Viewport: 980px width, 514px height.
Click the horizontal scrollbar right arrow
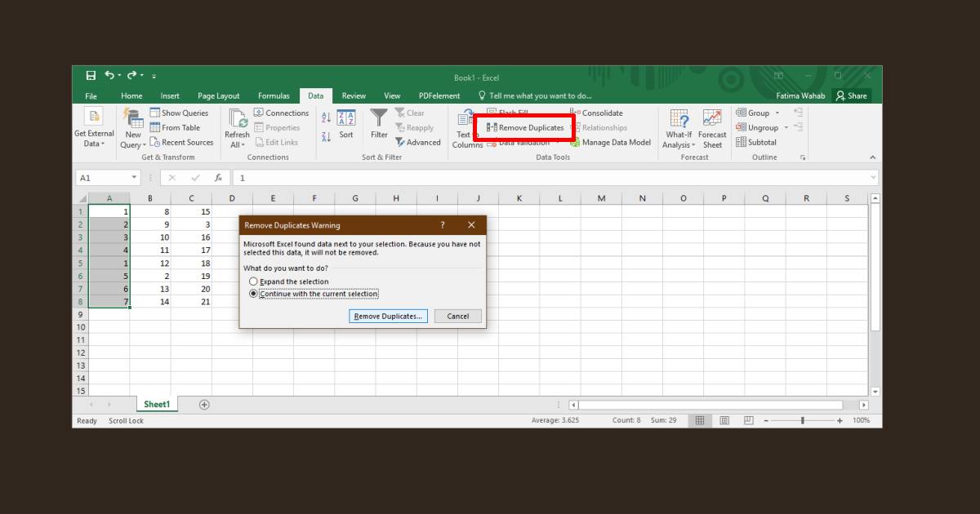click(x=864, y=405)
